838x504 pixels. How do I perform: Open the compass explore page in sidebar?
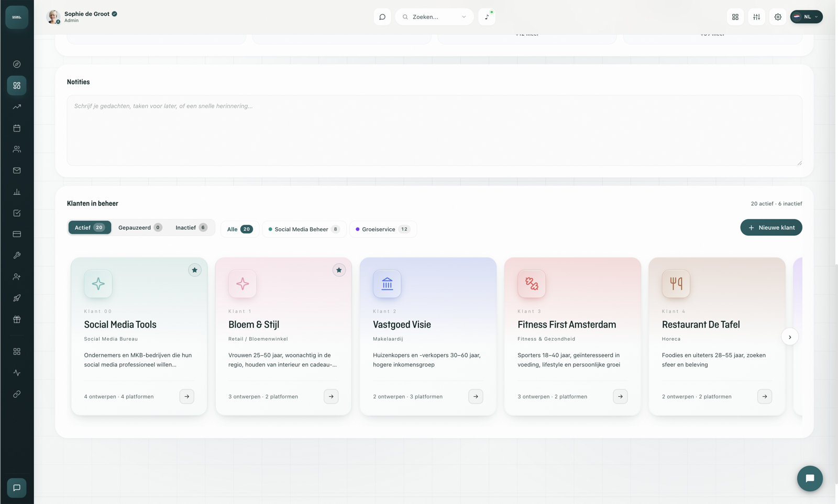click(17, 64)
